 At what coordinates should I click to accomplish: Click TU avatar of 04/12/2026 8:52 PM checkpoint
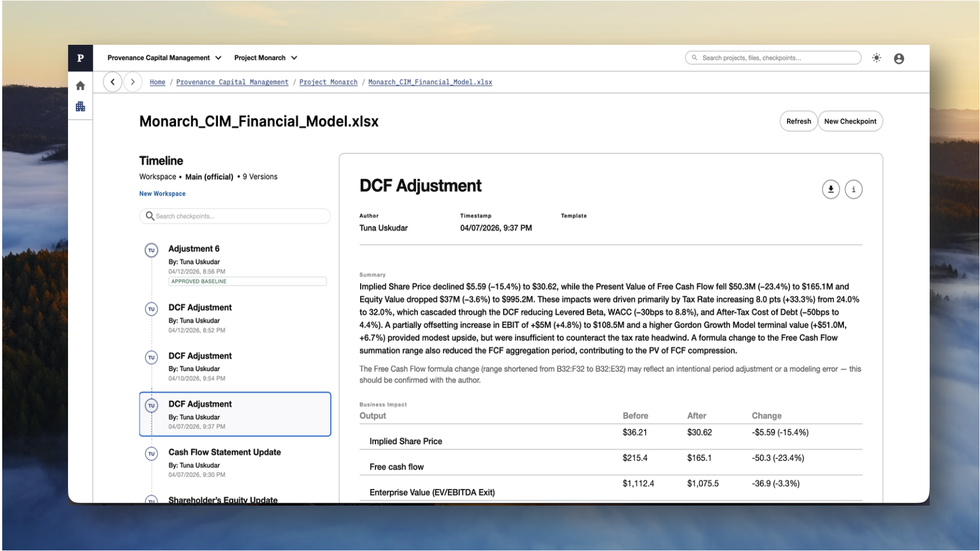(x=152, y=309)
